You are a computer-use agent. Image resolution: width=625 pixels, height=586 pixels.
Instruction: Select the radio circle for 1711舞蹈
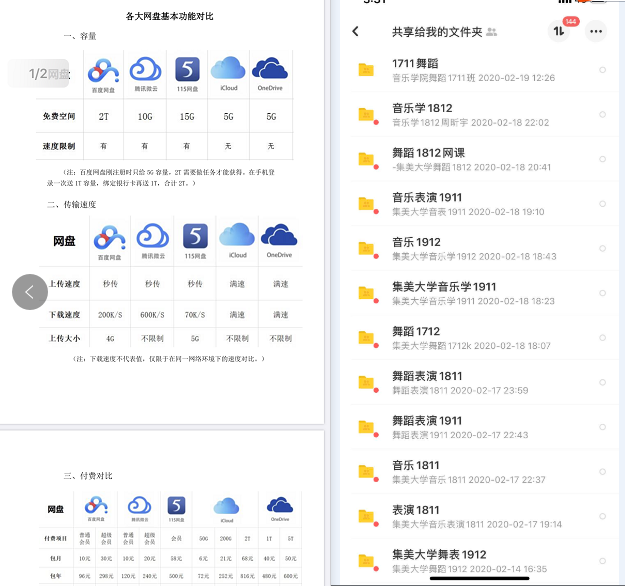pyautogui.click(x=602, y=70)
